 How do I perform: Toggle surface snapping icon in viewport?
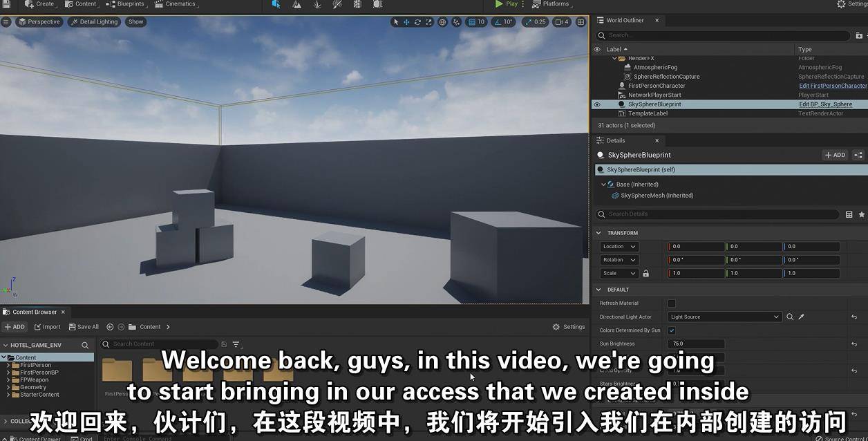click(456, 22)
